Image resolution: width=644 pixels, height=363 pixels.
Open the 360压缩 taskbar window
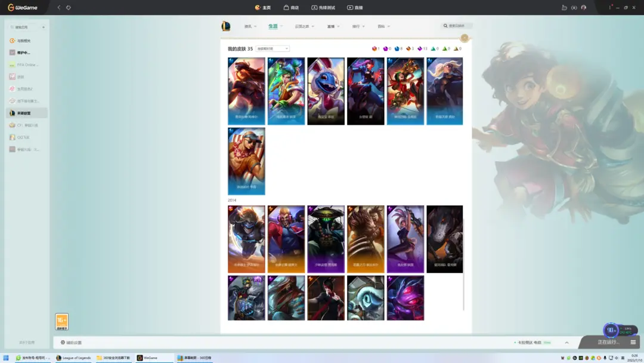pyautogui.click(x=194, y=358)
